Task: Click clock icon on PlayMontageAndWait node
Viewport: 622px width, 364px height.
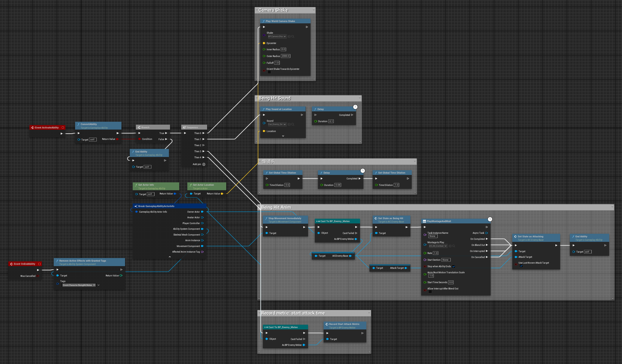Action: coord(490,219)
